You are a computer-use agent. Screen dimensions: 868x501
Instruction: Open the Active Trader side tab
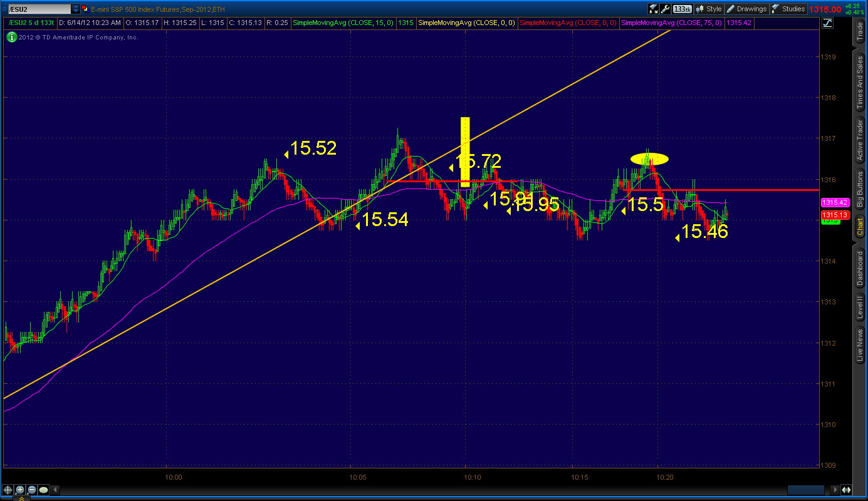(x=860, y=142)
